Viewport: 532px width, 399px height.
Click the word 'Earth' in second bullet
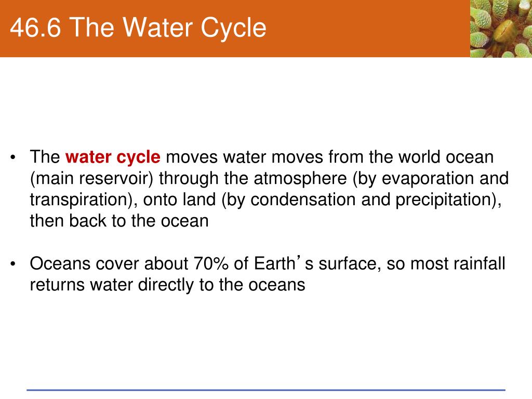274,263
